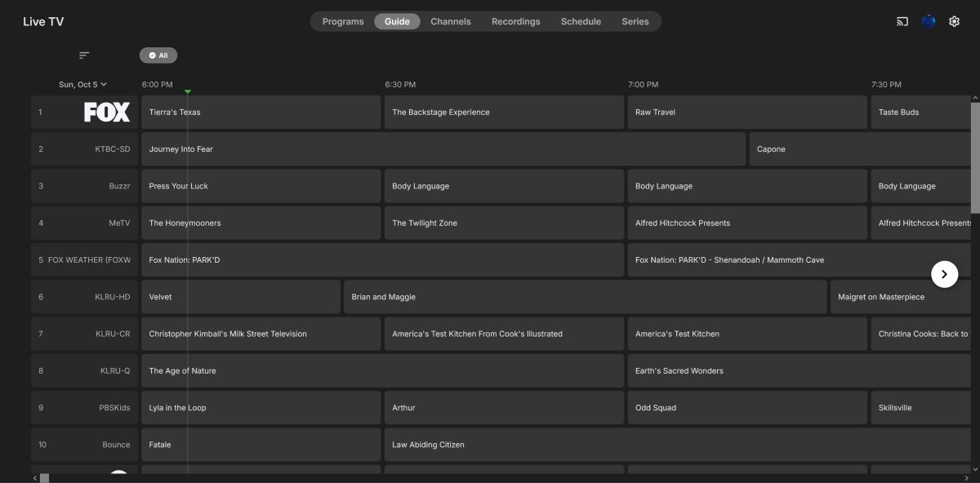Switch to the Series tab
Viewport: 980px width, 483px height.
coord(636,21)
